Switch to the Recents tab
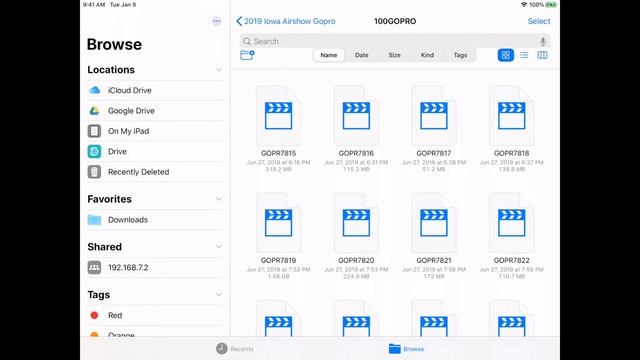 (x=235, y=349)
